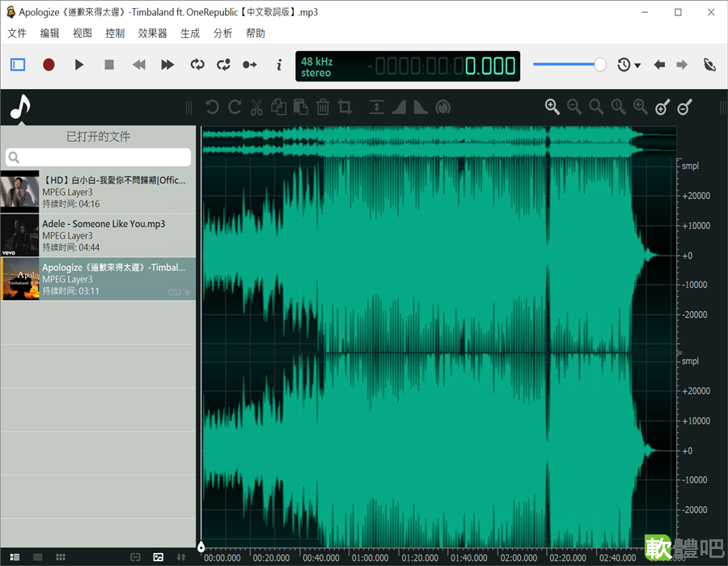The width and height of the screenshot is (728, 566).
Task: Normalize audio amplitude icon
Action: tap(376, 108)
